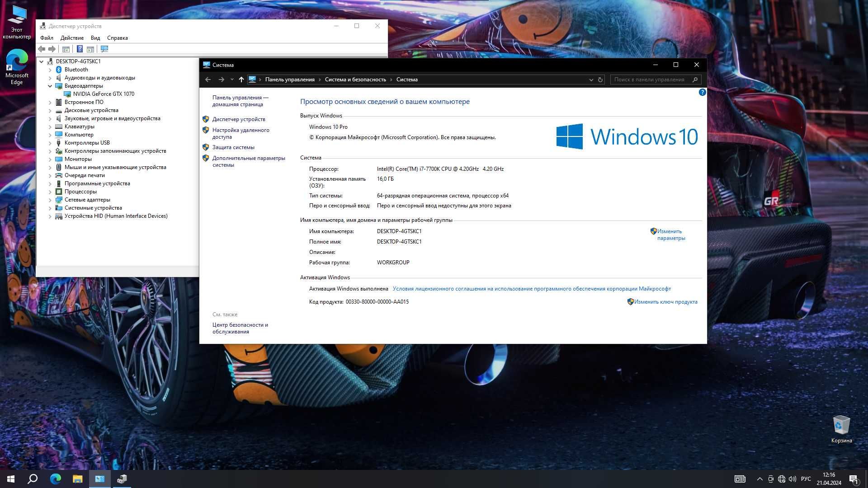
Task: Click the show/hide action pane icon
Action: [x=90, y=49]
